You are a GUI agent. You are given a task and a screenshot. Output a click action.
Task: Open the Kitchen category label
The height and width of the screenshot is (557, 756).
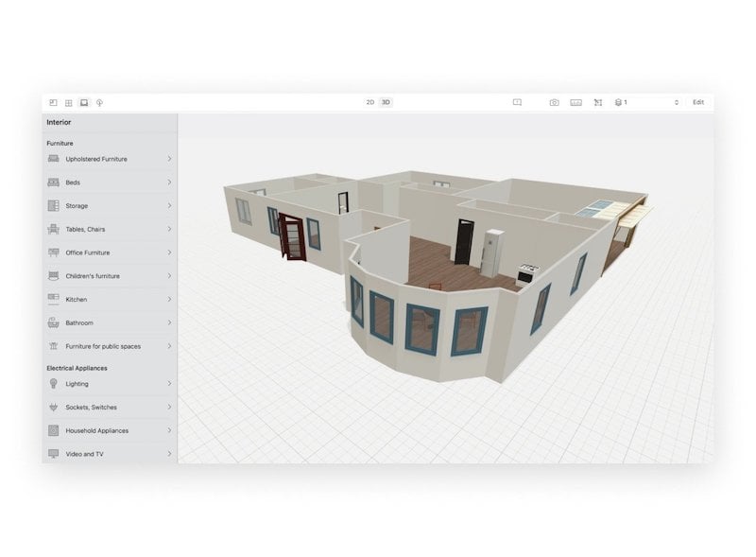click(x=77, y=299)
